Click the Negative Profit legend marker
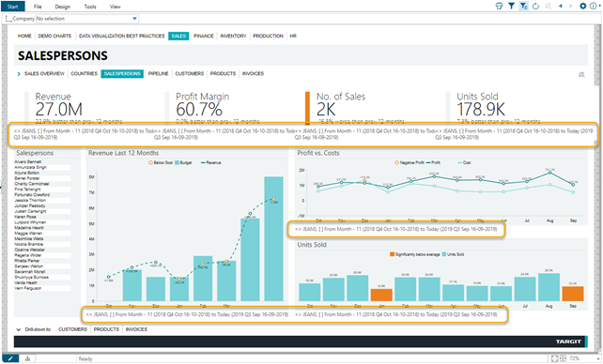The width and height of the screenshot is (603, 364). click(x=396, y=163)
